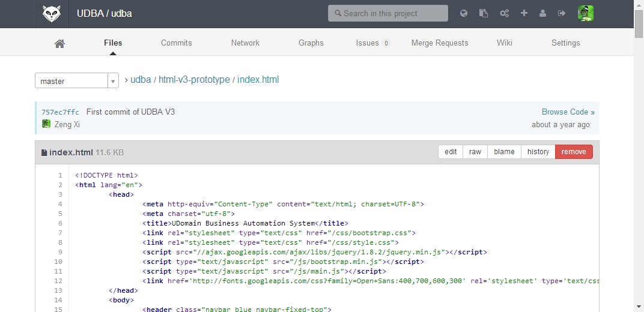644x312 pixels.
Task: Click index.html breadcrumb link
Action: click(258, 80)
